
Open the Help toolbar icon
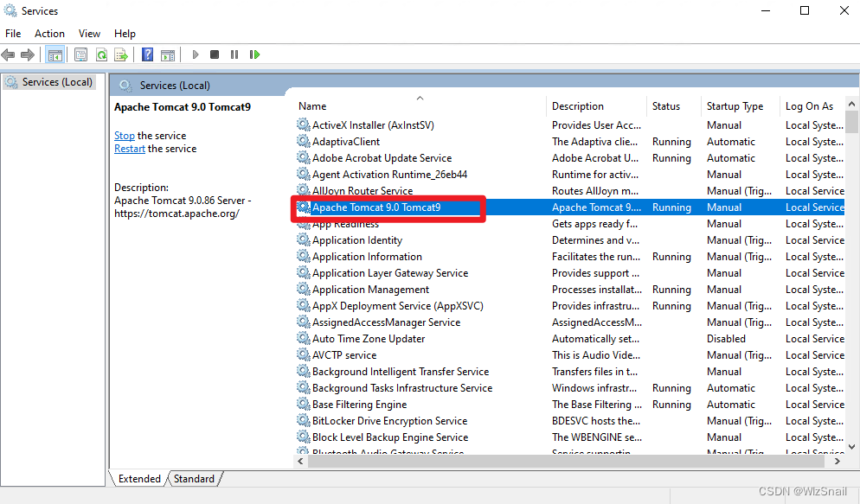(x=148, y=54)
